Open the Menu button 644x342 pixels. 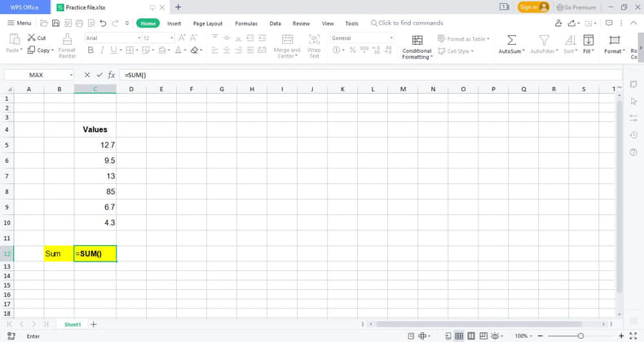[20, 23]
